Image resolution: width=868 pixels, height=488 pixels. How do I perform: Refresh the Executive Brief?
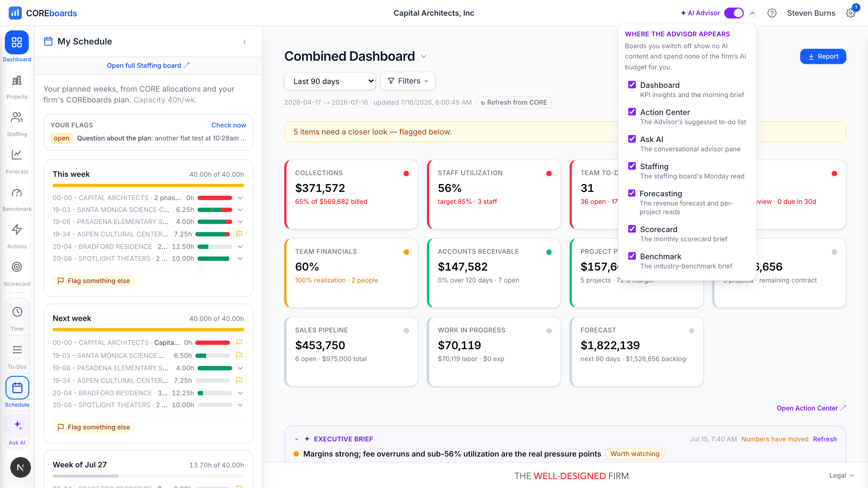(825, 439)
